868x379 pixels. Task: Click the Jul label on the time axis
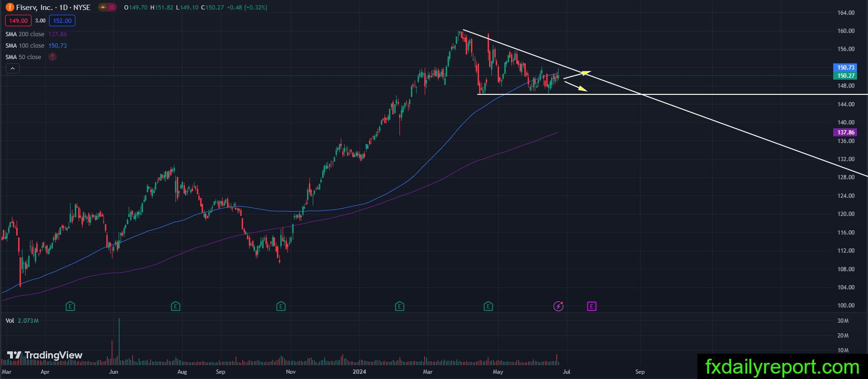pyautogui.click(x=566, y=372)
